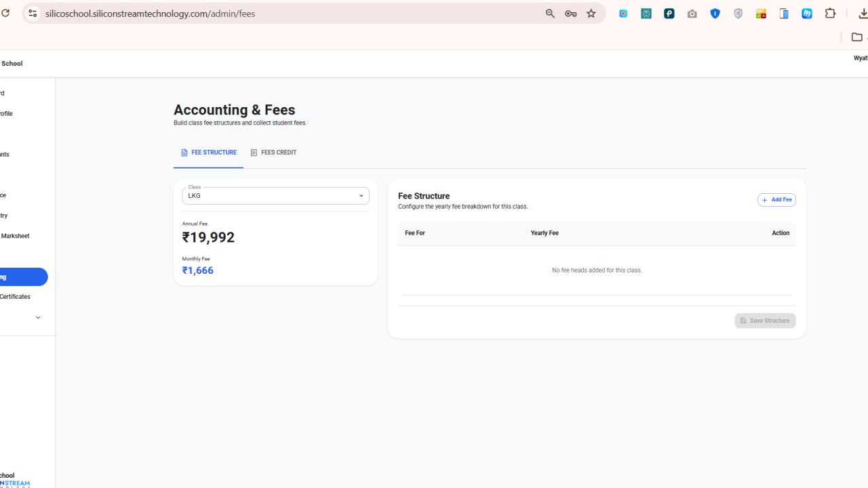Click the Bitwarden shield extension icon
Viewport: 868px width, 488px height.
(715, 14)
